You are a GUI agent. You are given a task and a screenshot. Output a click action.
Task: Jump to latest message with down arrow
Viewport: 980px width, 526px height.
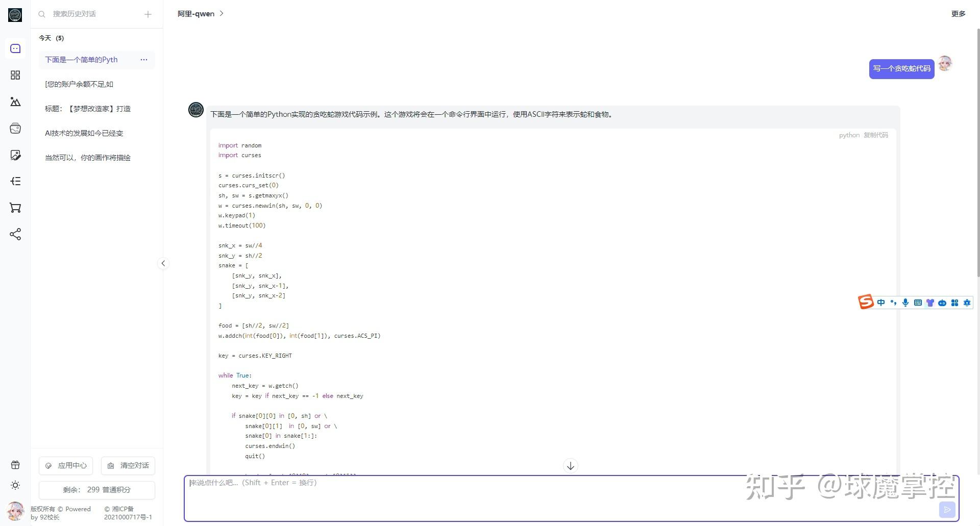click(x=571, y=465)
